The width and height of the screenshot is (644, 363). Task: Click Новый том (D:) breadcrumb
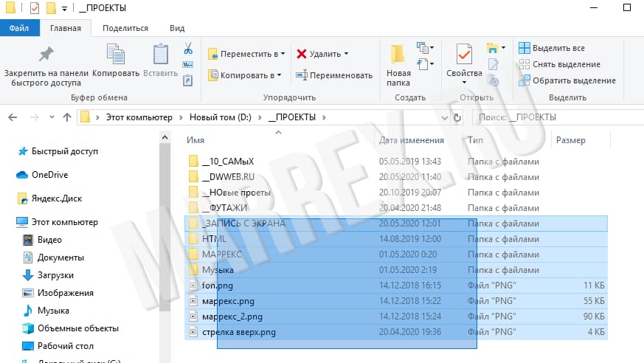click(220, 117)
